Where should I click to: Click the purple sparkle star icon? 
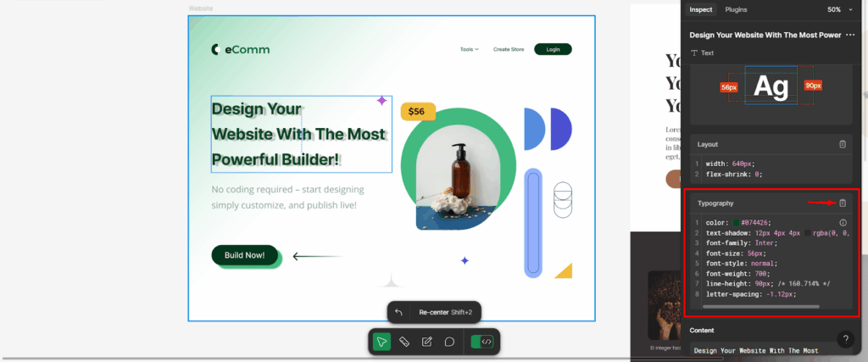point(381,101)
